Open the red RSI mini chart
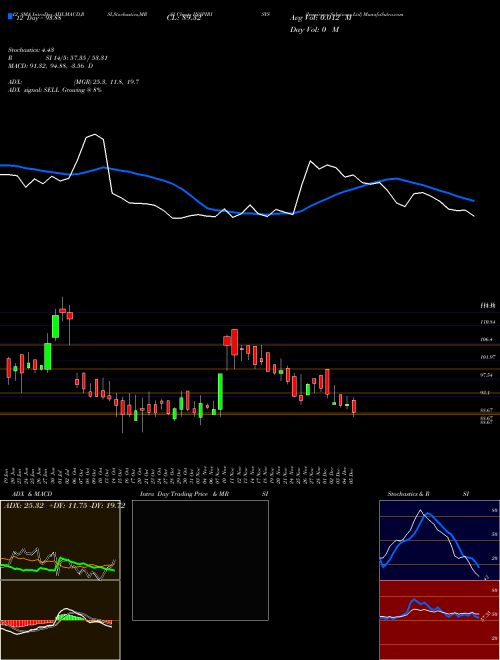 (x=439, y=620)
